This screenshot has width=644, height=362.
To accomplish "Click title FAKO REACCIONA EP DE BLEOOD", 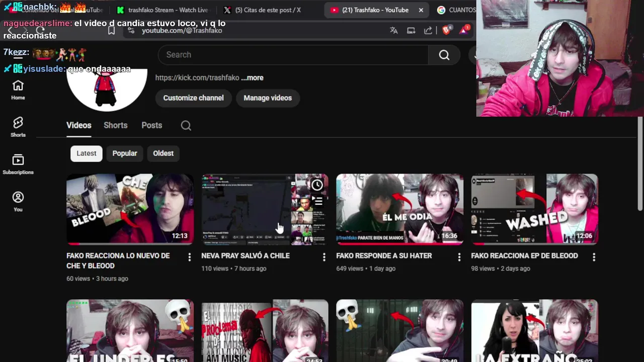I will point(524,256).
